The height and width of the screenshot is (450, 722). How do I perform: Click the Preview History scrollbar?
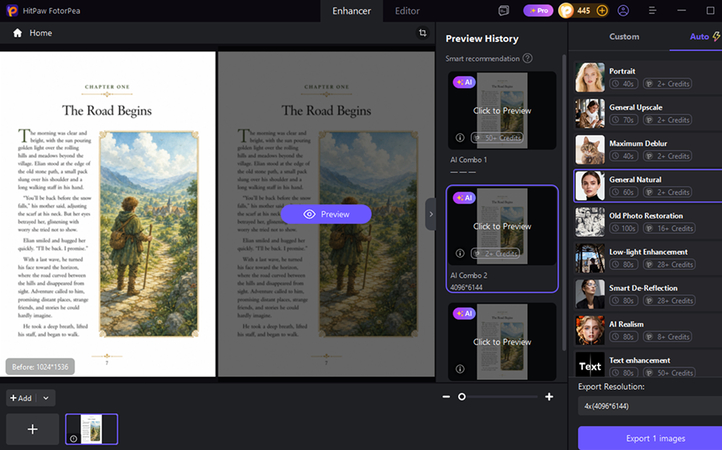coord(564,203)
